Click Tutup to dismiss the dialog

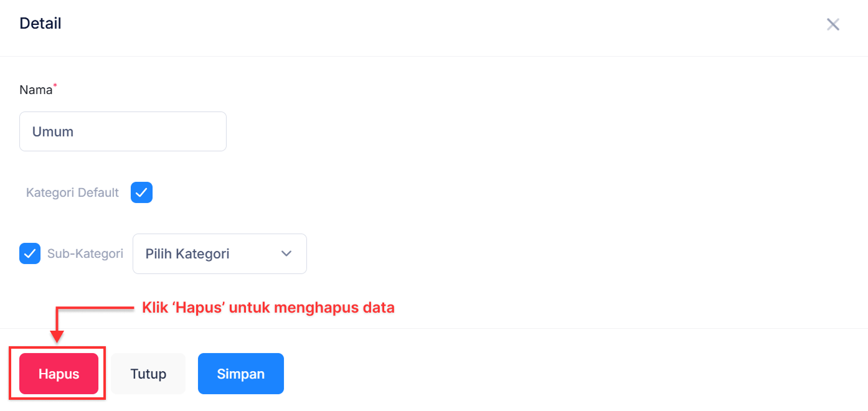tap(148, 374)
